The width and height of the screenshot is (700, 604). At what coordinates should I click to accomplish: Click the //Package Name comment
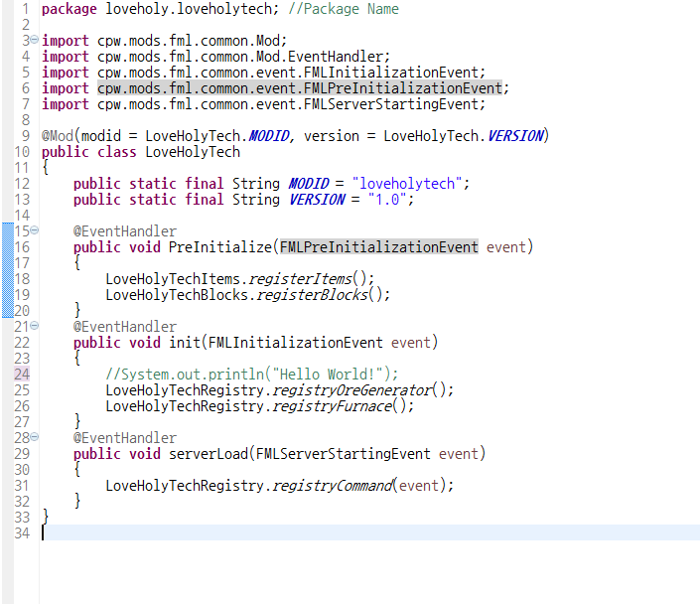(x=344, y=9)
